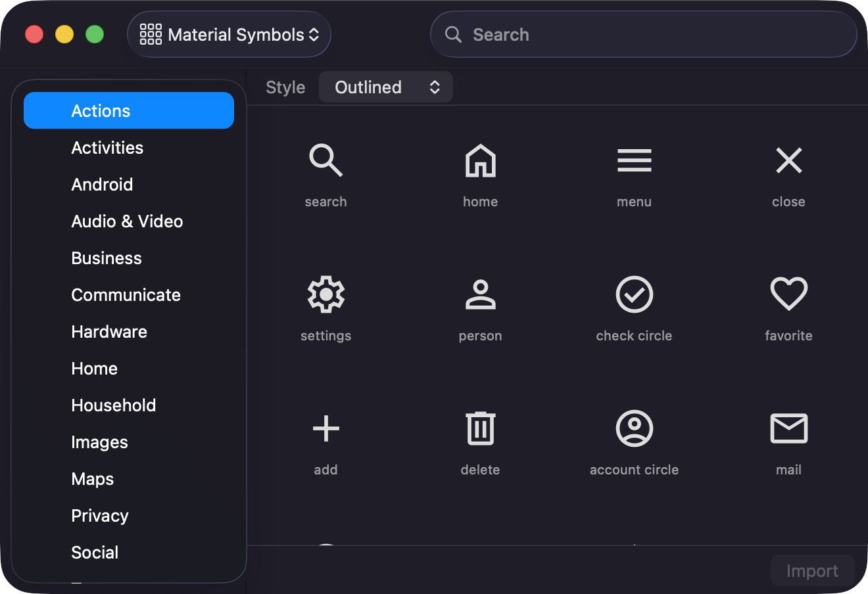Close the window with red button
The height and width of the screenshot is (594, 868).
click(34, 34)
